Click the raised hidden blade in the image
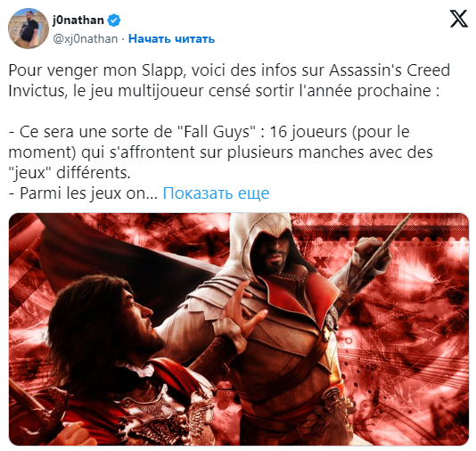This screenshot has width=476, height=451. coord(386,249)
